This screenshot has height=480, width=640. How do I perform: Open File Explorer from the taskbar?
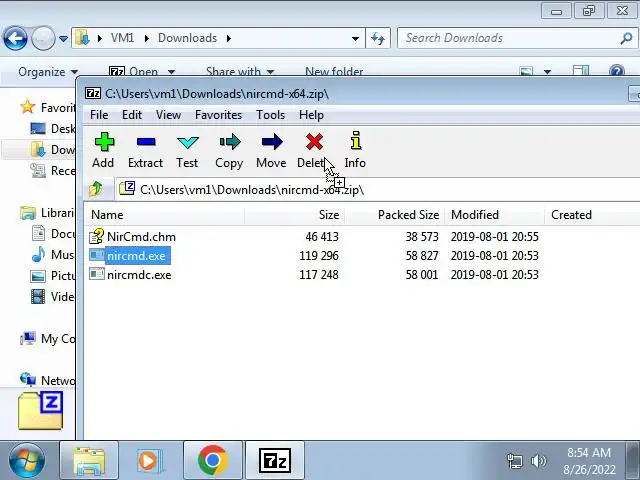[89, 460]
